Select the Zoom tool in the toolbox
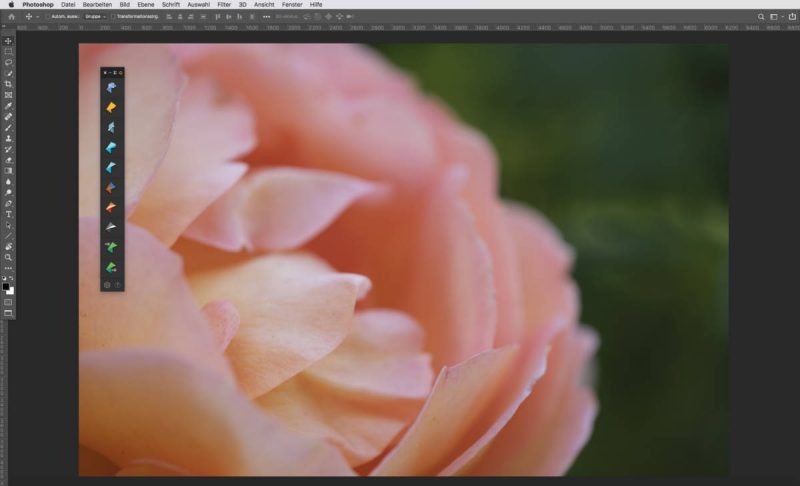 [8, 258]
